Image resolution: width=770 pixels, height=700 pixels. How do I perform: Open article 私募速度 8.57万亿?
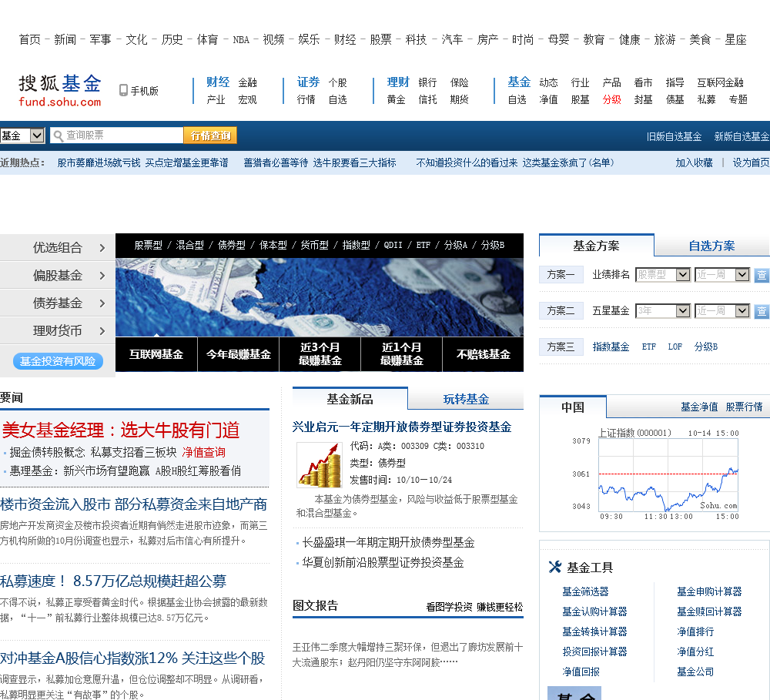[113, 581]
